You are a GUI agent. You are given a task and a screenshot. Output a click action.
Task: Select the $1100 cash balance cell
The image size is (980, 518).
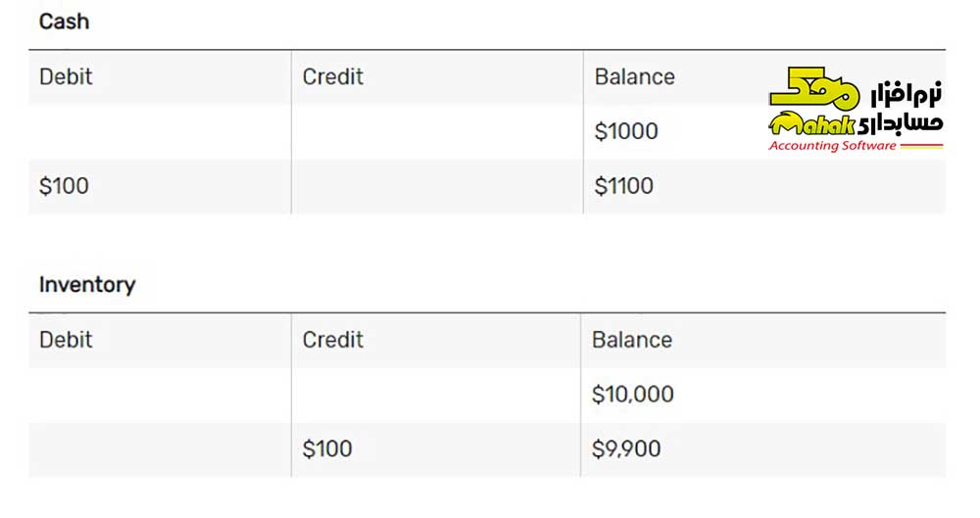pyautogui.click(x=623, y=186)
